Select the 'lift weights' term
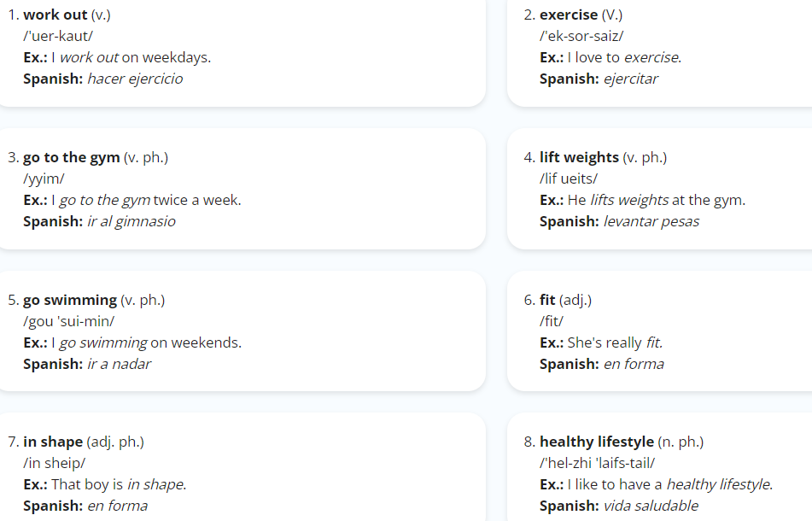 [x=579, y=157]
